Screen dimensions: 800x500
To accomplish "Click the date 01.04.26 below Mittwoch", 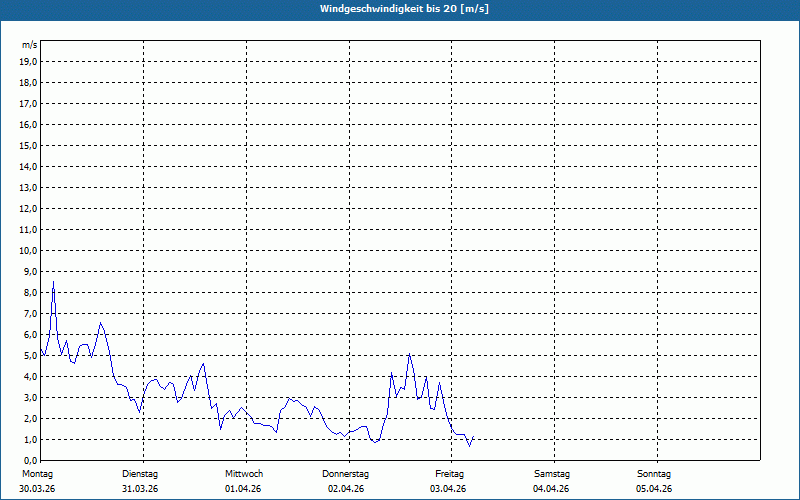I will tap(243, 489).
